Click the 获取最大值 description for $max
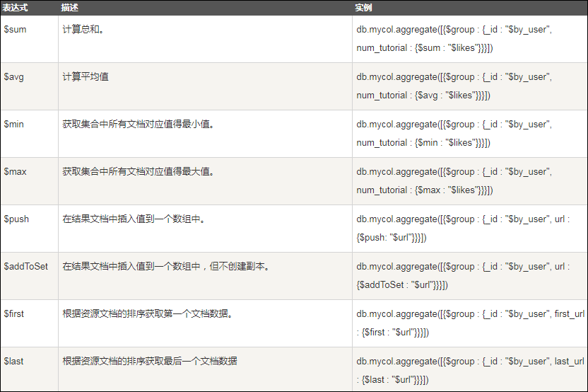 (x=139, y=172)
